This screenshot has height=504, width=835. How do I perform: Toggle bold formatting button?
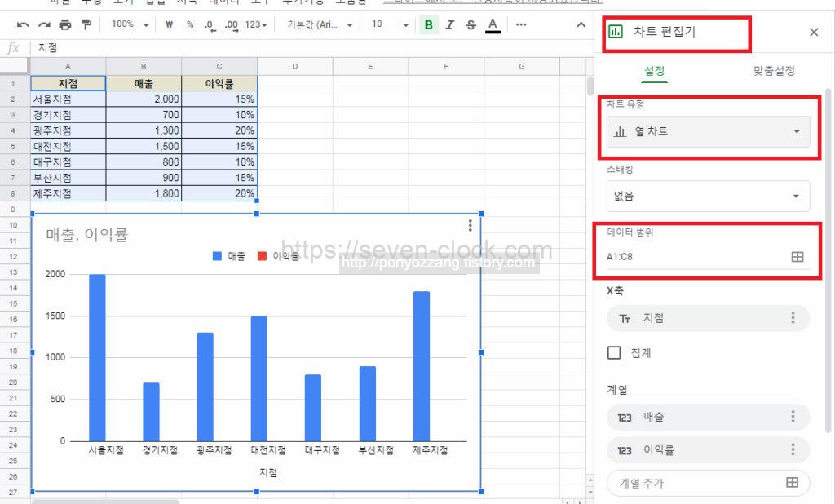coord(428,25)
